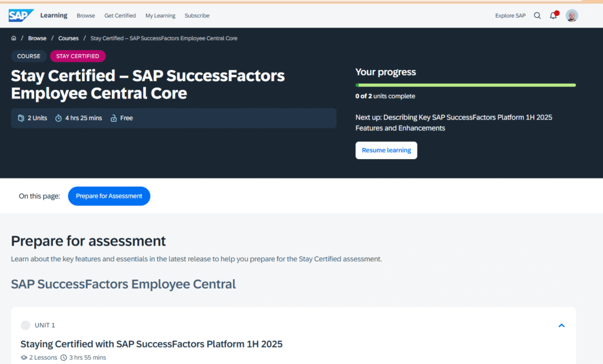Click the unlocked padlock icon beside Free
Viewport: 603px width, 364px height.
point(114,118)
